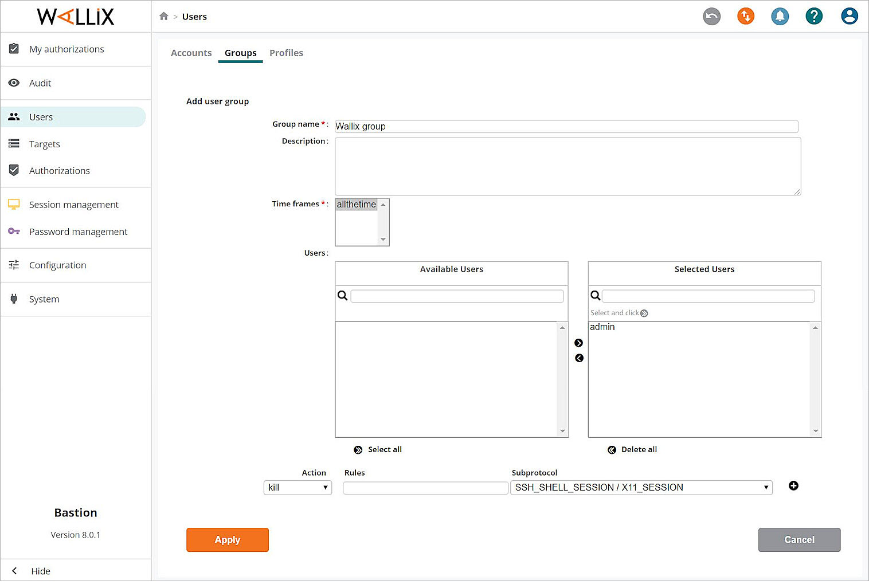Click the orange import/export arrows icon
Screen dimensions: 869x588
pyautogui.click(x=745, y=16)
